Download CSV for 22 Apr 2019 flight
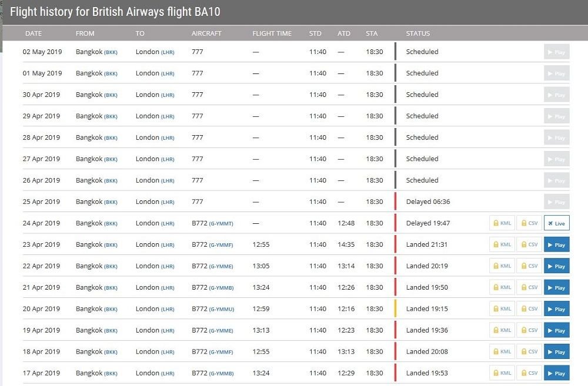The width and height of the screenshot is (588, 386). tap(529, 266)
